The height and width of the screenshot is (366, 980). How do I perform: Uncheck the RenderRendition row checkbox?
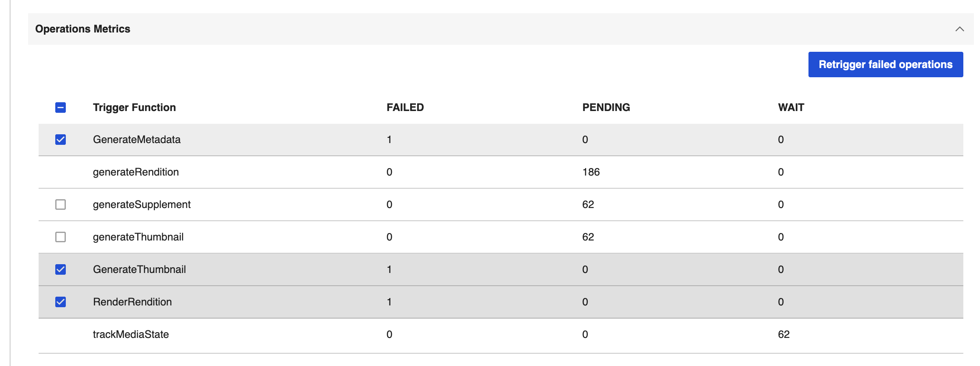click(x=61, y=301)
